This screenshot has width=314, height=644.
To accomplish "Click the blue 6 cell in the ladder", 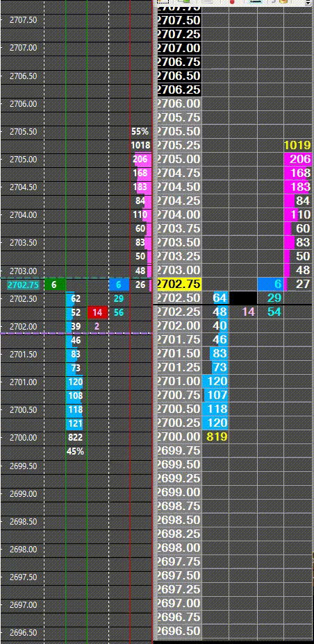I will click(270, 284).
